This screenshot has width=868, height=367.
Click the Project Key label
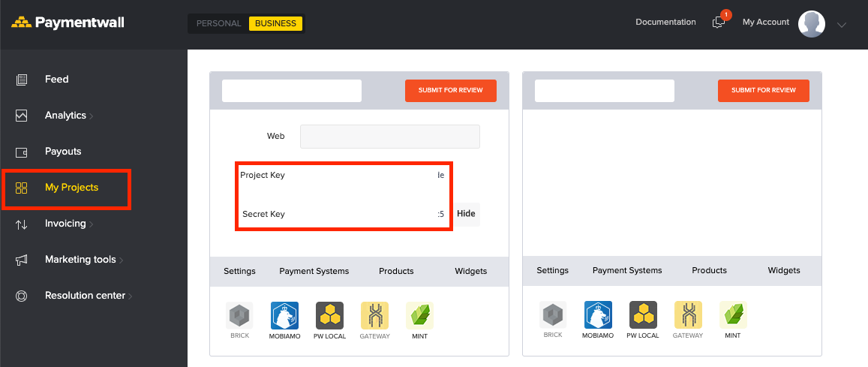pyautogui.click(x=263, y=176)
